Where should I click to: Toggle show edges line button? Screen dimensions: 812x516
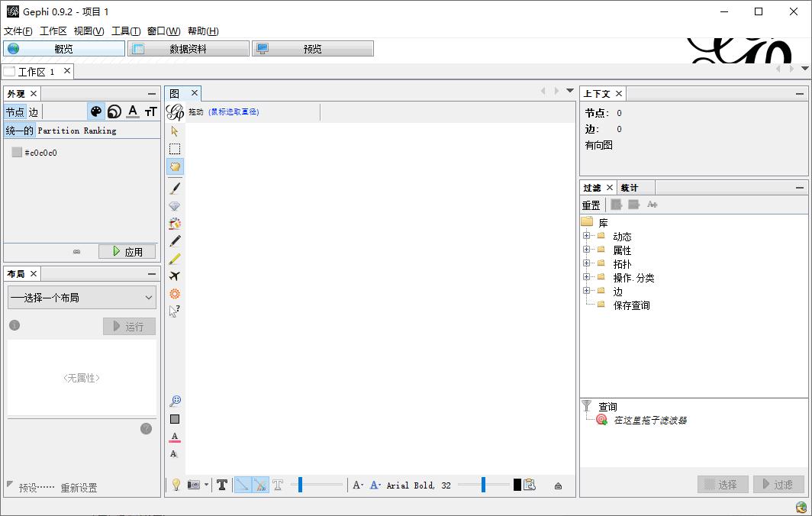243,485
